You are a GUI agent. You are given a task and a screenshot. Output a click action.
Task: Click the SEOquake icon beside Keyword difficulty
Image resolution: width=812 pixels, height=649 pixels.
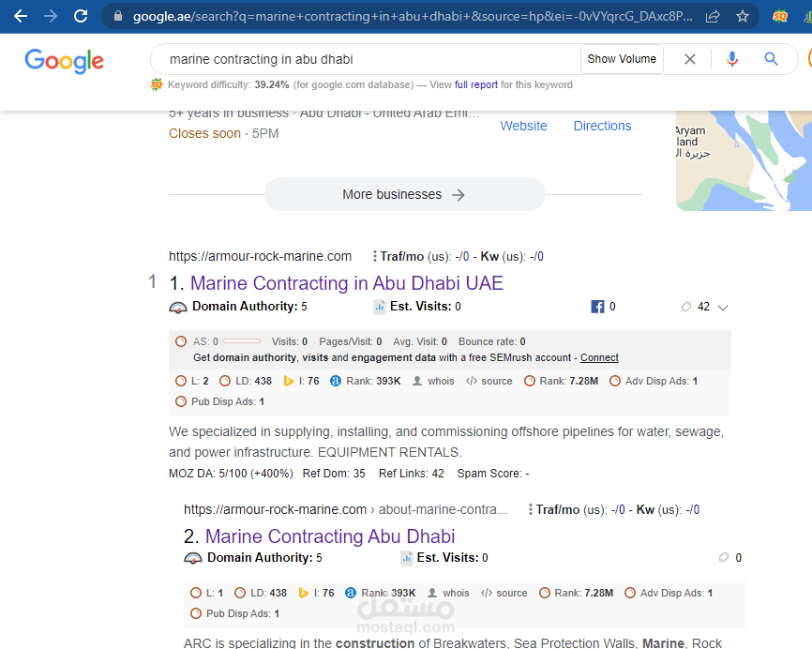(157, 84)
